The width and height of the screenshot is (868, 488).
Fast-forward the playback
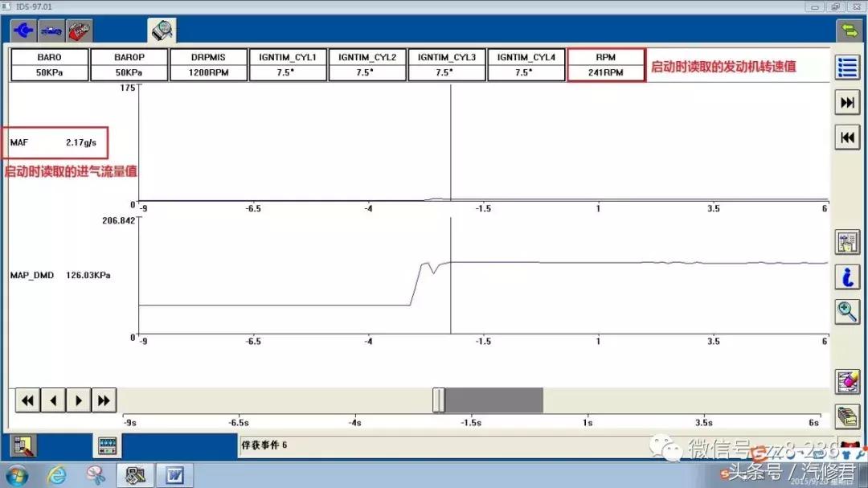click(x=104, y=400)
